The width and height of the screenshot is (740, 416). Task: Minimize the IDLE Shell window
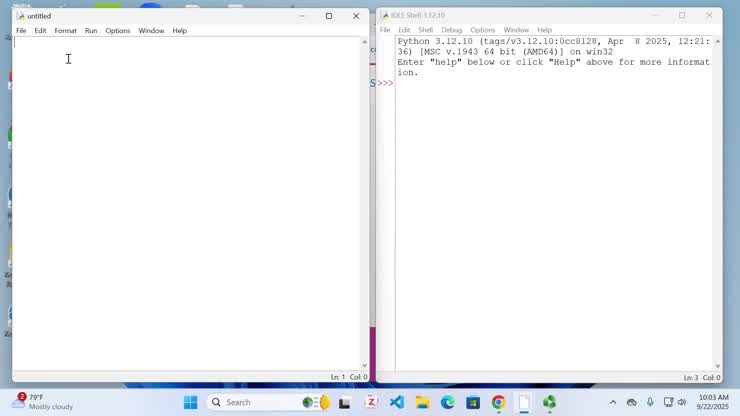(x=655, y=15)
